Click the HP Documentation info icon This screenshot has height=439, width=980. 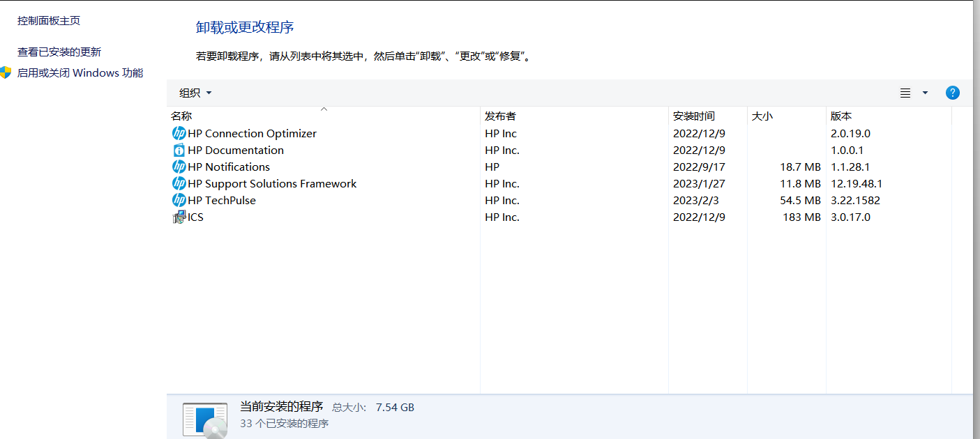(x=179, y=150)
